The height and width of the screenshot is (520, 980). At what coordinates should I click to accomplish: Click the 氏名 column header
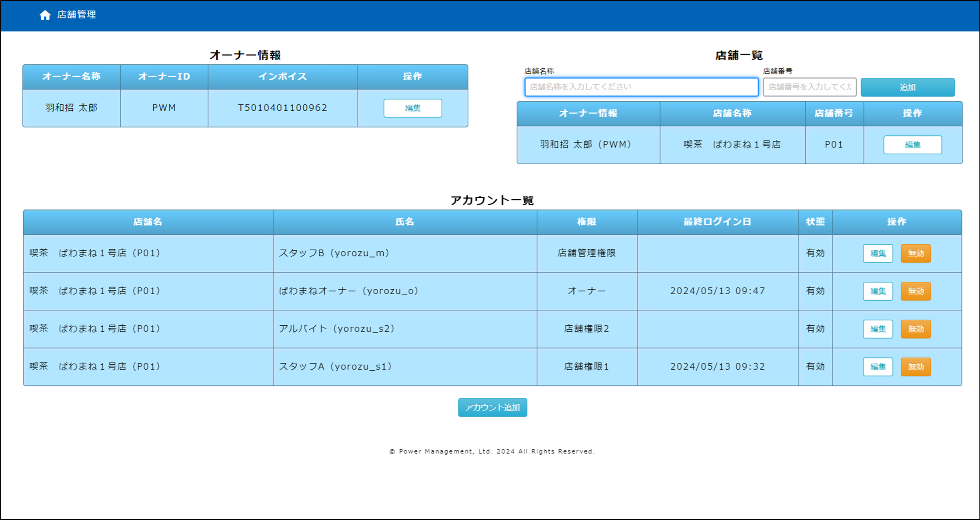pos(404,222)
